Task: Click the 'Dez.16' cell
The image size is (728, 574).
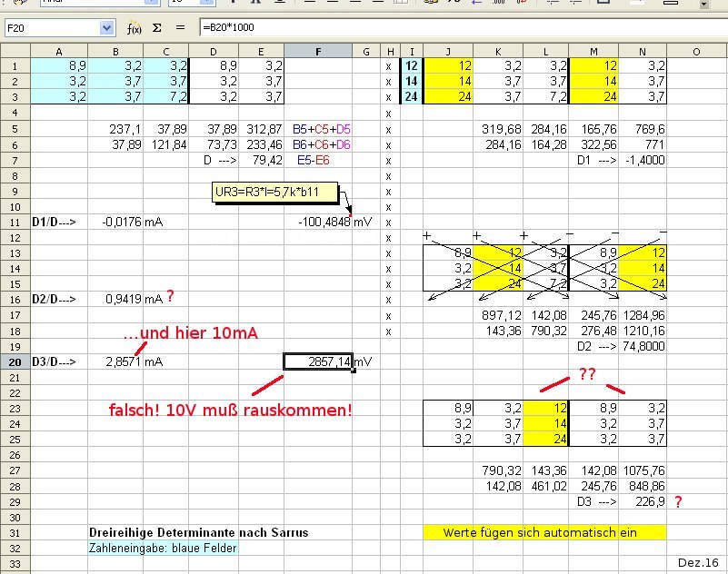Action: coord(696,563)
